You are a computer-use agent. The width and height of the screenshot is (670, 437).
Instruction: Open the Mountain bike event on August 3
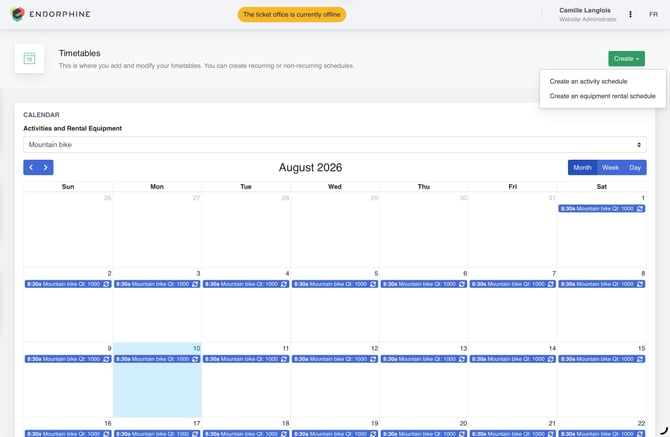157,284
